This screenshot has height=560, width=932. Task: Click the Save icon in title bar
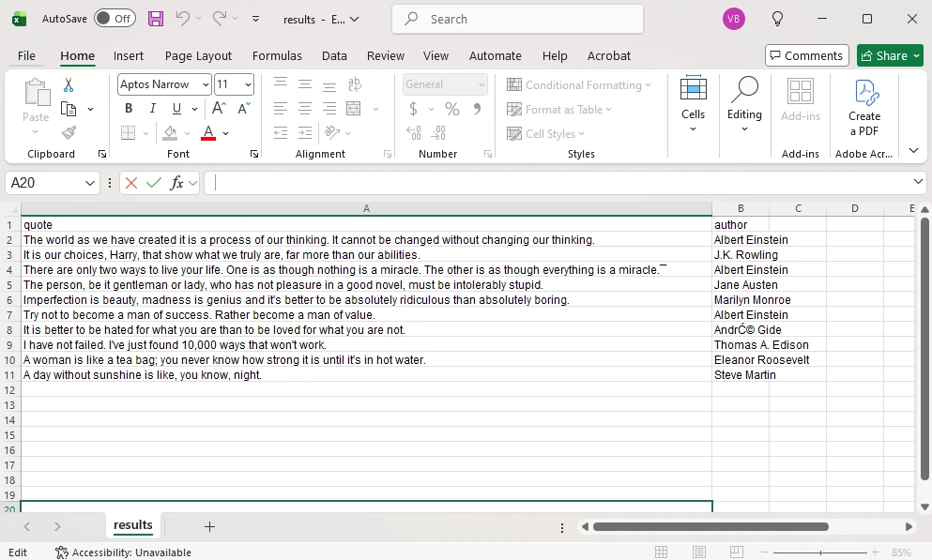156,19
